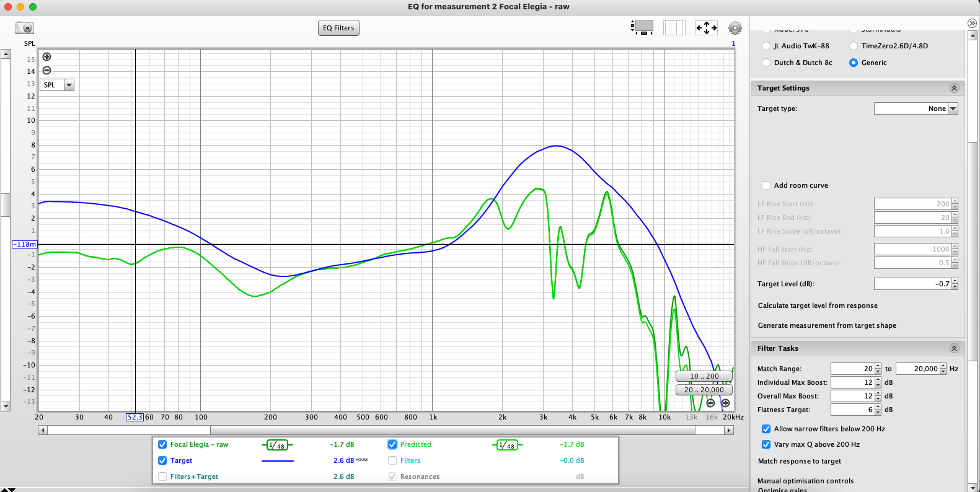This screenshot has height=492, width=980.
Task: Click the vertical graph scrollbar down arrow
Action: 6,406
